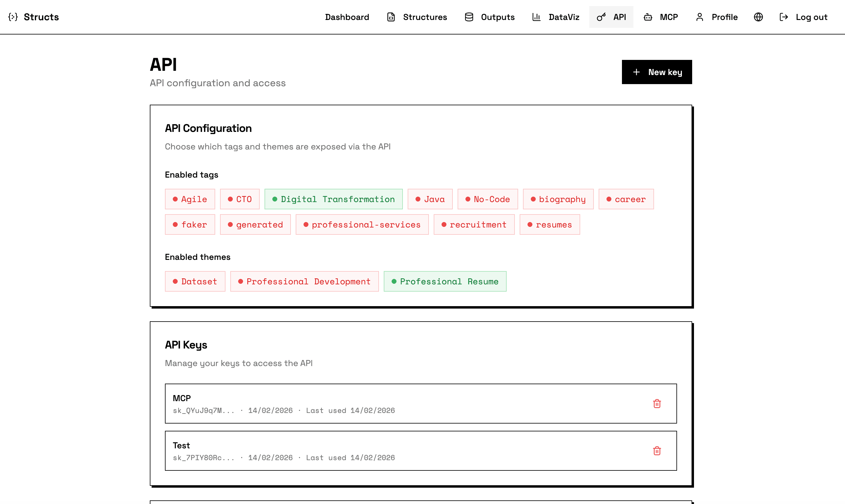Click the Outputs database icon
845x504 pixels.
click(469, 17)
